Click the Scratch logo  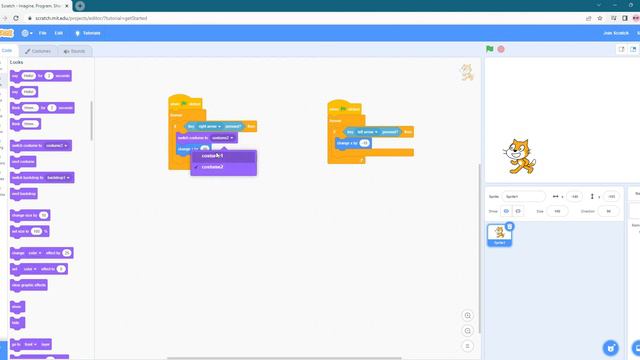point(7,33)
